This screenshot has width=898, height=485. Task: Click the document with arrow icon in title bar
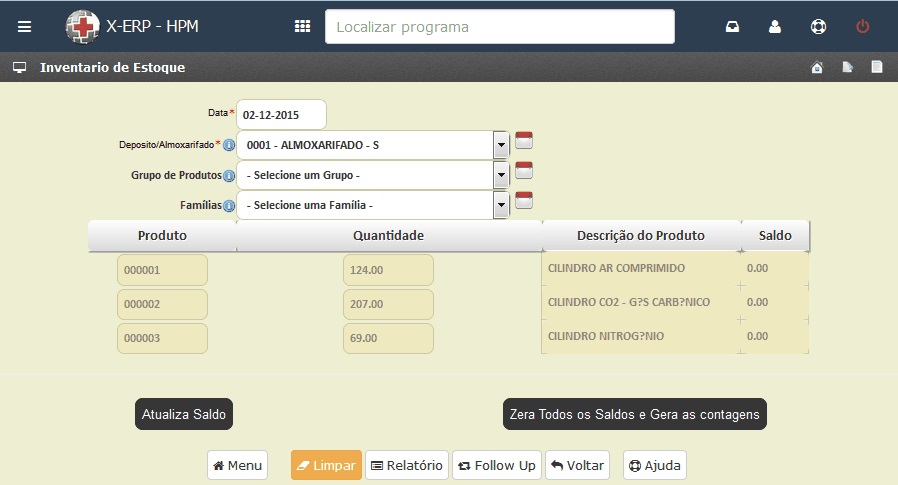coord(848,68)
